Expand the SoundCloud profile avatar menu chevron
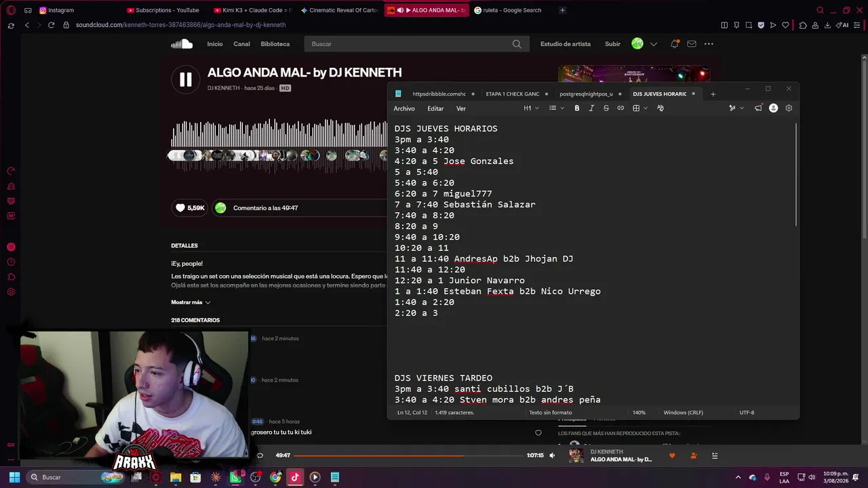868x488 pixels. 654,44
